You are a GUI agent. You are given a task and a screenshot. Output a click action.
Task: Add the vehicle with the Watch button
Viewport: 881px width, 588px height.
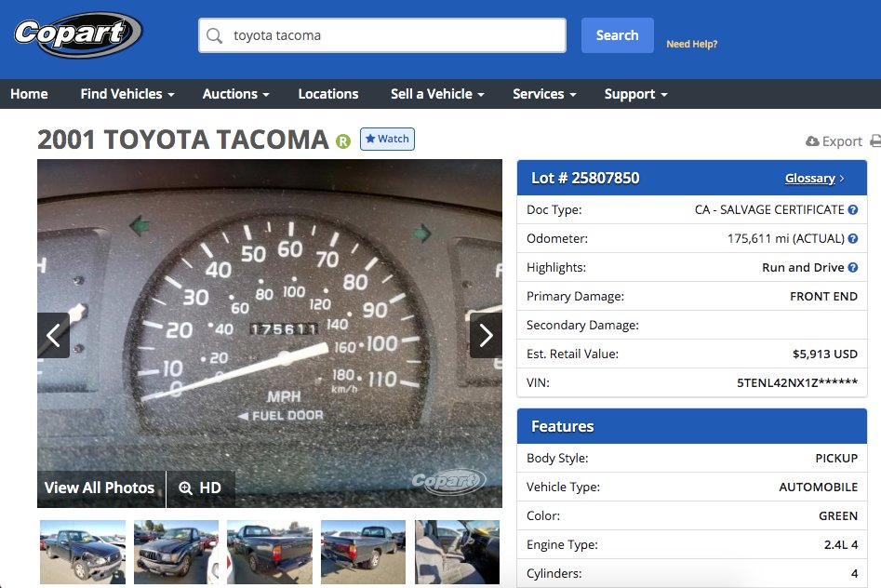coord(388,139)
